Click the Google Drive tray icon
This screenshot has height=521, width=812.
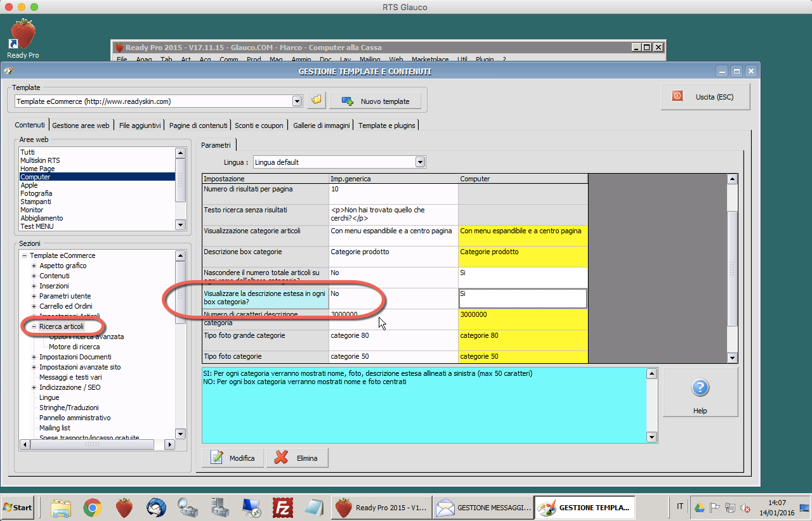tap(699, 507)
